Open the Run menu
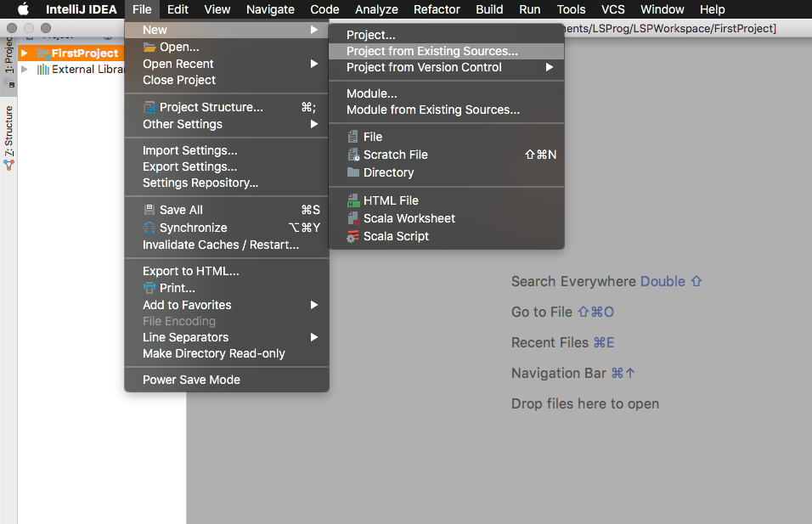Screen dimensions: 812x524 pos(530,9)
